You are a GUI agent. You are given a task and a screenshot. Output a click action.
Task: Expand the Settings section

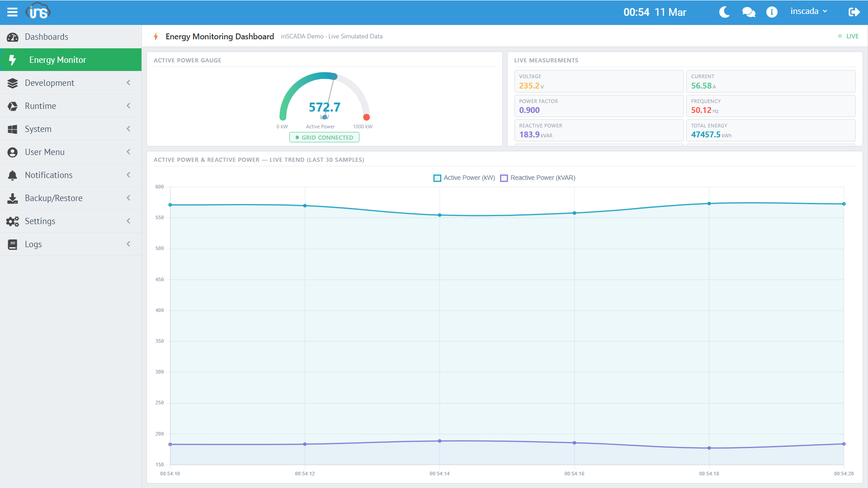tap(41, 221)
